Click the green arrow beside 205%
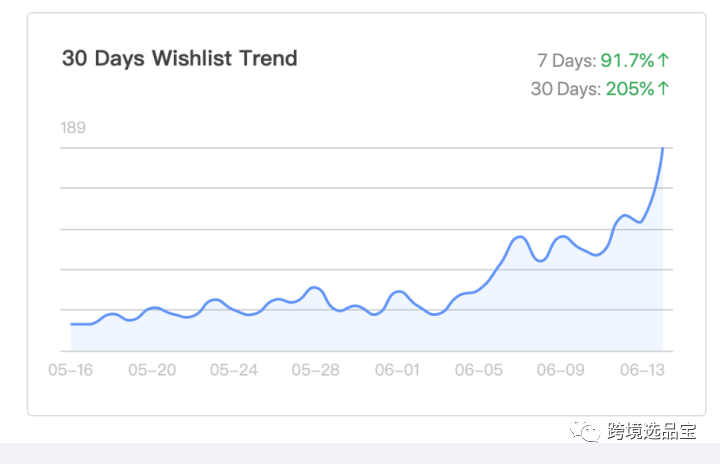Screen dimensions: 720x464 click(663, 89)
